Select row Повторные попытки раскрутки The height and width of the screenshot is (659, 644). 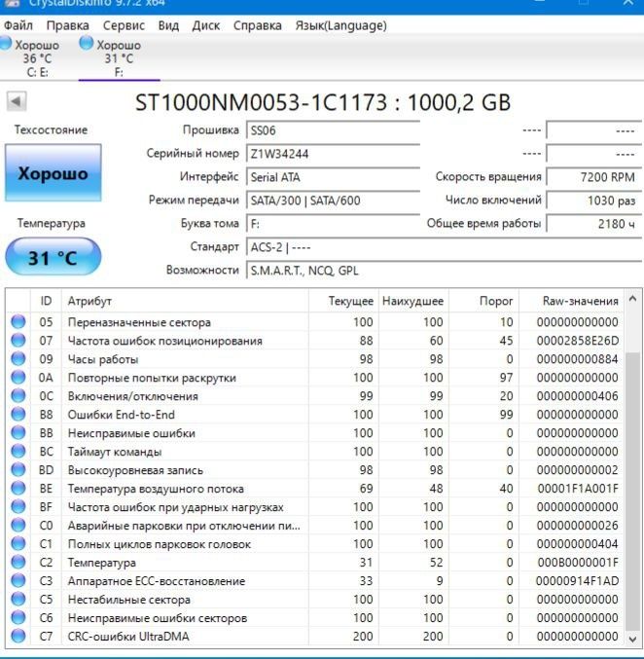(315, 378)
